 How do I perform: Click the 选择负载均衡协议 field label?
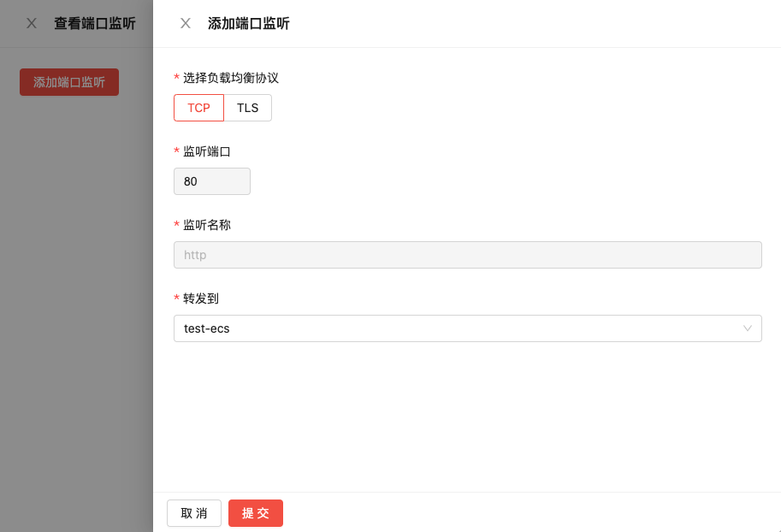tap(231, 78)
